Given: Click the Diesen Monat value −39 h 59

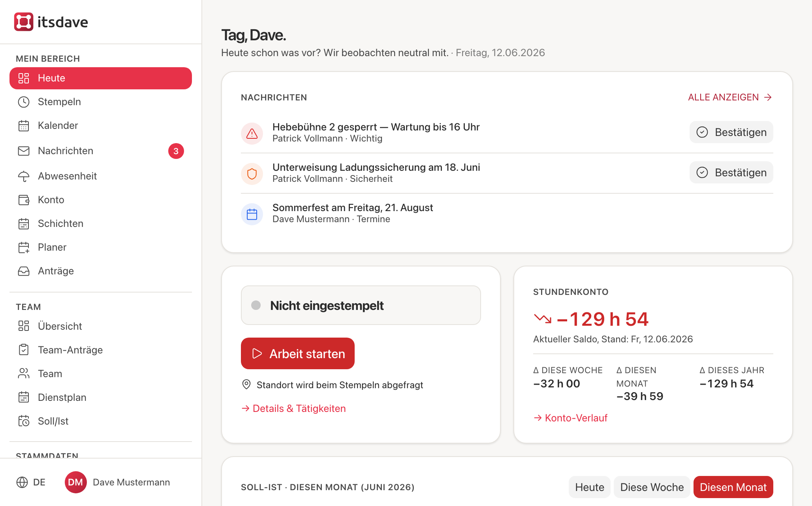Looking at the screenshot, I should click(x=640, y=396).
